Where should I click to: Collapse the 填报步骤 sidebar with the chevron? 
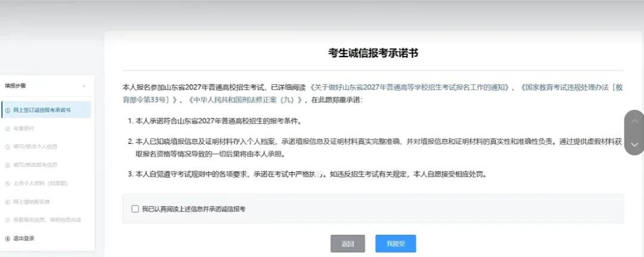tap(84, 86)
